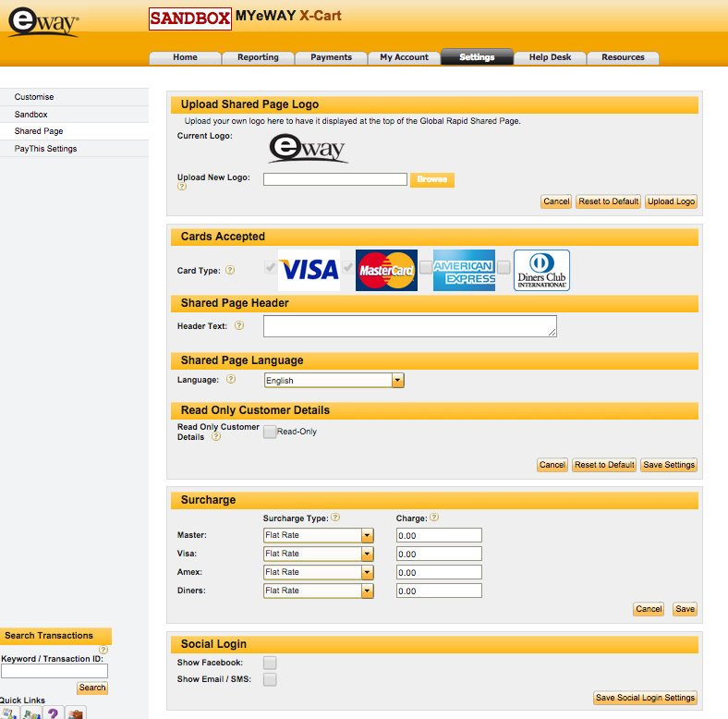Open Sandbox in the sidebar
Image resolution: width=728 pixels, height=719 pixels.
(x=74, y=115)
